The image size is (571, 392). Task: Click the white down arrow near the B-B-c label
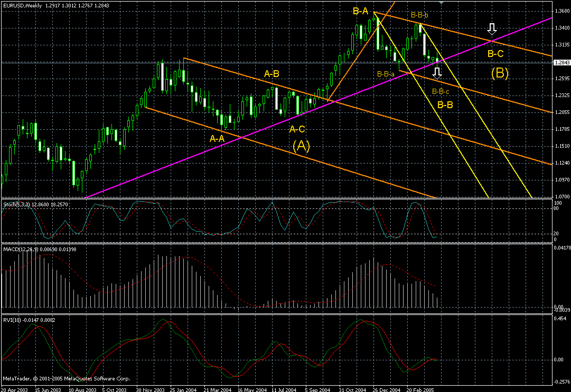coord(437,73)
